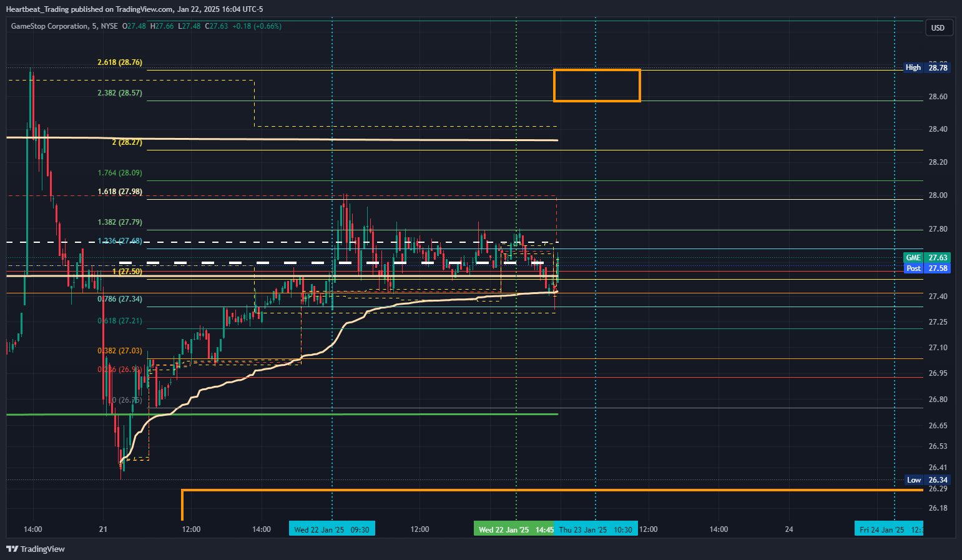Click the close value C27.63
Viewport: 962px width, 560px height.
click(216, 26)
